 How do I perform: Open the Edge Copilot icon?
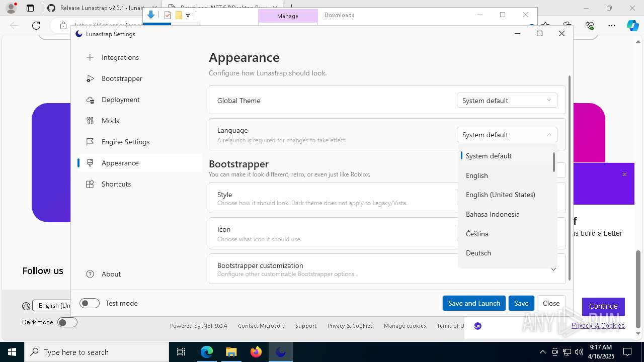pyautogui.click(x=632, y=25)
